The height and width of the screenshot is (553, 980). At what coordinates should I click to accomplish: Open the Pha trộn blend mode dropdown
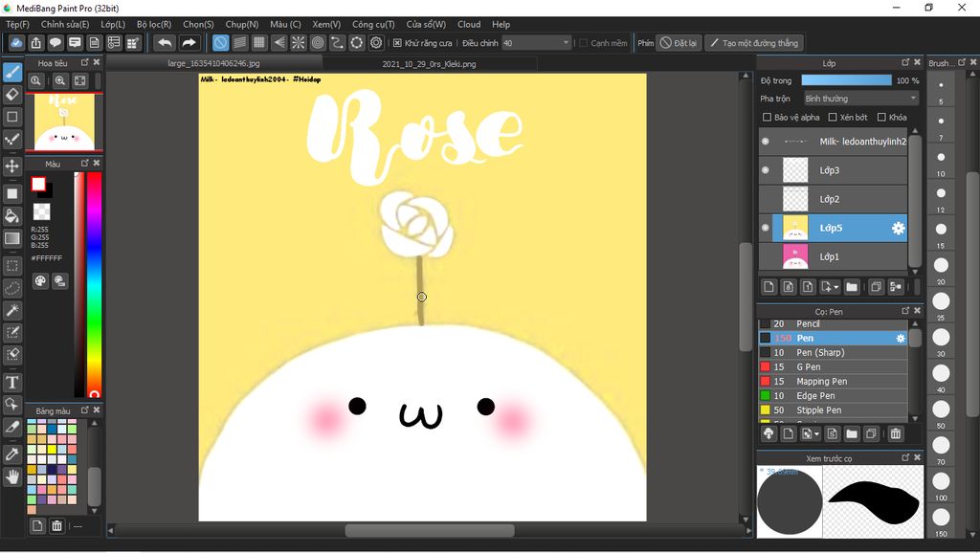[860, 99]
